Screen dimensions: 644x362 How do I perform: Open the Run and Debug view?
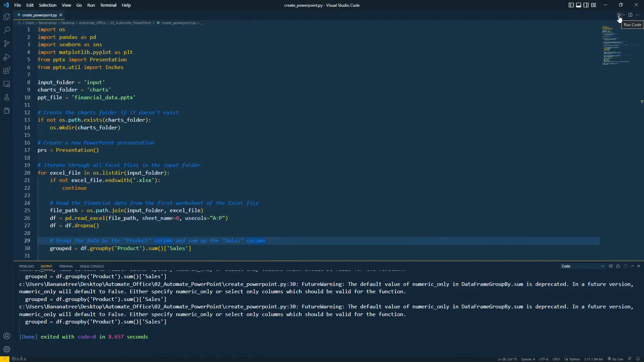pyautogui.click(x=6, y=57)
